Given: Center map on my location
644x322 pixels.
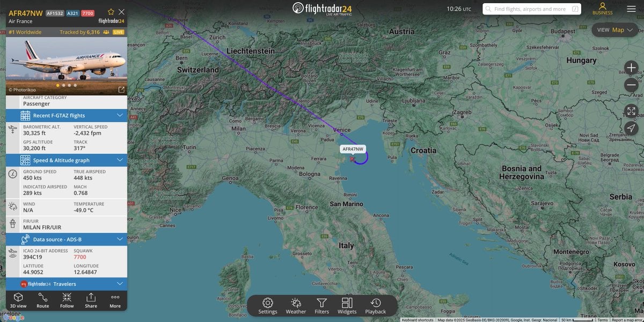Looking at the screenshot, I should point(631,128).
